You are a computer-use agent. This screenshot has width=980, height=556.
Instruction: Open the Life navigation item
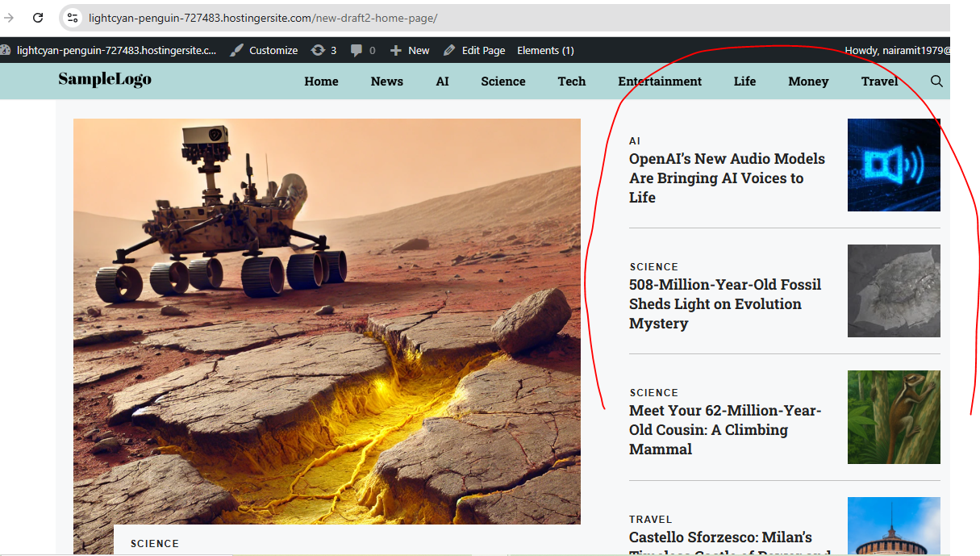[x=745, y=82]
